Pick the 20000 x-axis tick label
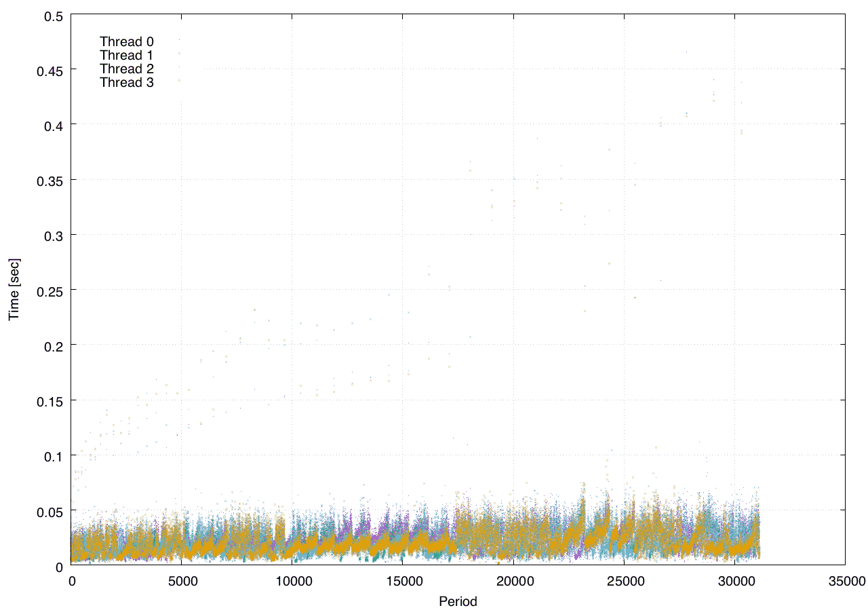The width and height of the screenshot is (868, 608). pos(513,581)
